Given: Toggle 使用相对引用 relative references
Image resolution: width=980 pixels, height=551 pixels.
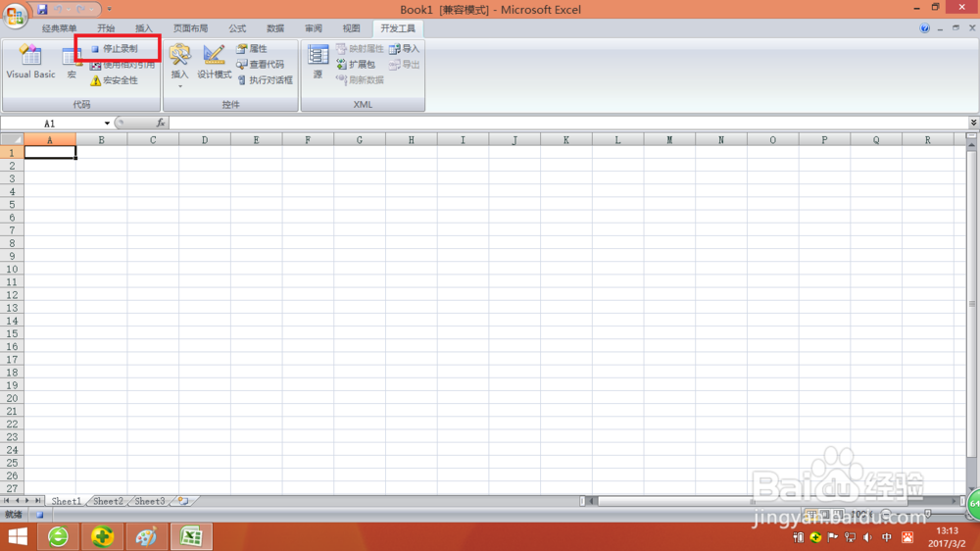Looking at the screenshot, I should (122, 65).
